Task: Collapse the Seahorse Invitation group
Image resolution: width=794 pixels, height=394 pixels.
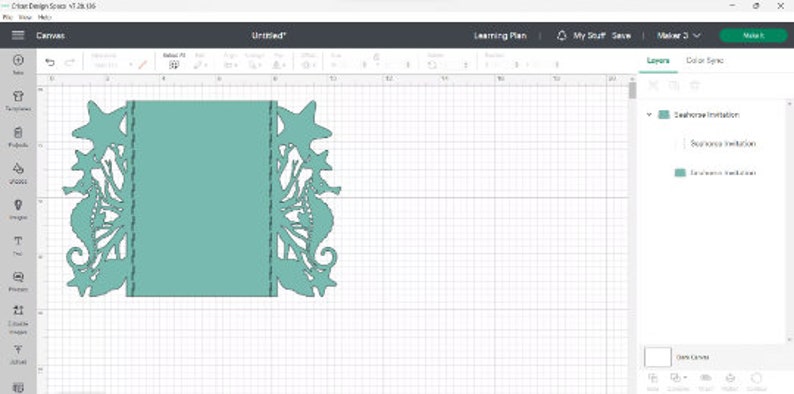Action: (x=649, y=115)
